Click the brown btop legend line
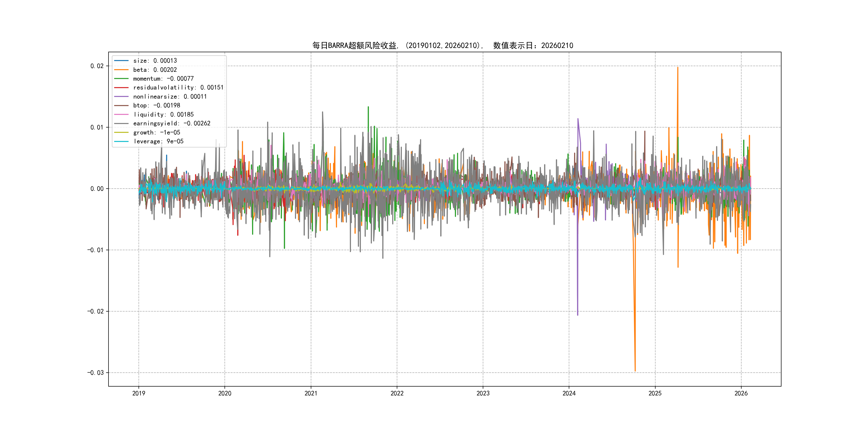The image size is (868, 434). (121, 106)
